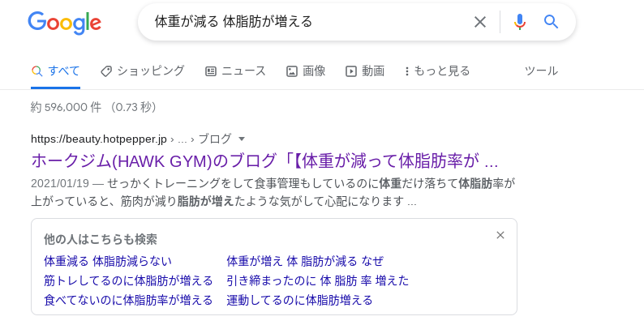This screenshot has height=325, width=644.
Task: Start voice search with the microphone icon
Action: pyautogui.click(x=520, y=22)
